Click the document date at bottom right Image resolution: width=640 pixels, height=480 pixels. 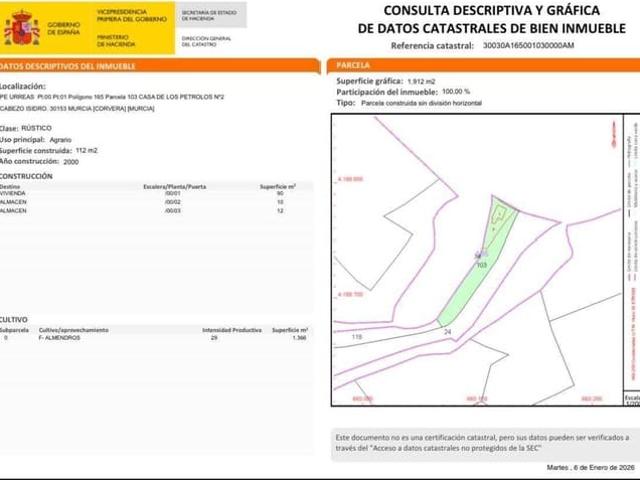590,467
